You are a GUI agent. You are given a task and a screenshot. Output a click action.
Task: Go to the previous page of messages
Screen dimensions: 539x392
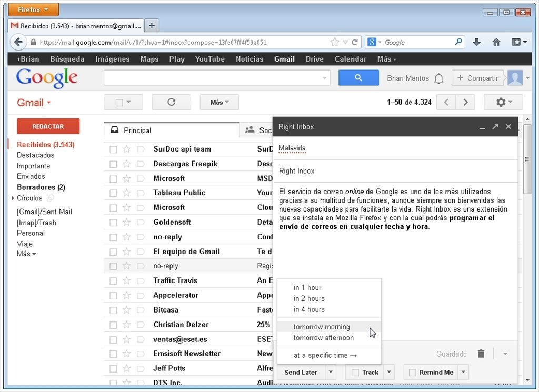pyautogui.click(x=446, y=102)
